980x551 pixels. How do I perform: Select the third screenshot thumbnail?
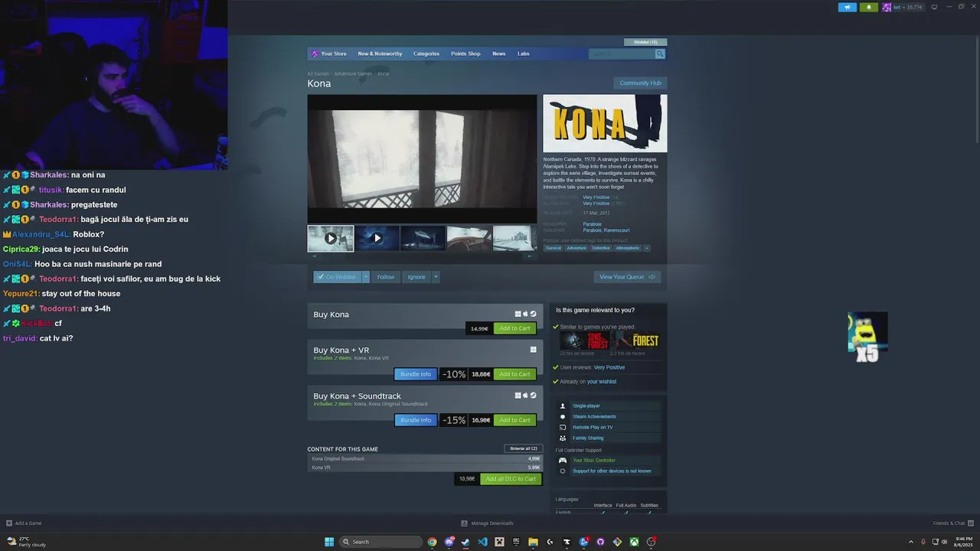pyautogui.click(x=423, y=238)
